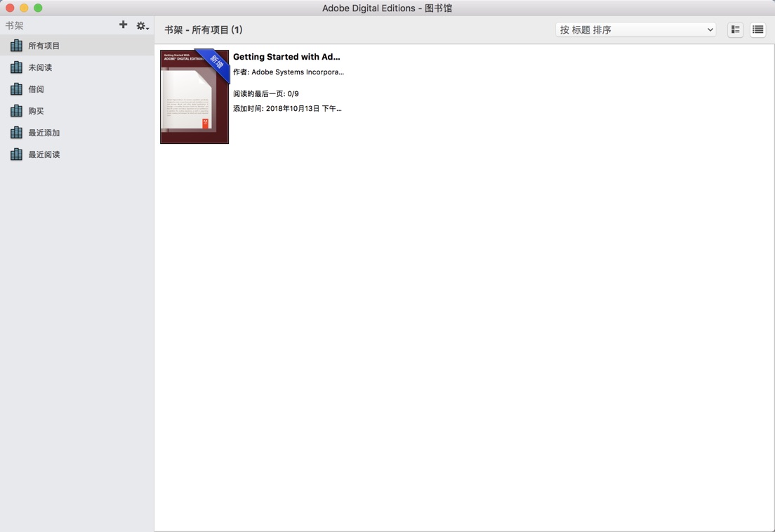Viewport: 775px width, 532px height.
Task: Select the 最近添加 bookshelf icon
Action: pos(16,132)
